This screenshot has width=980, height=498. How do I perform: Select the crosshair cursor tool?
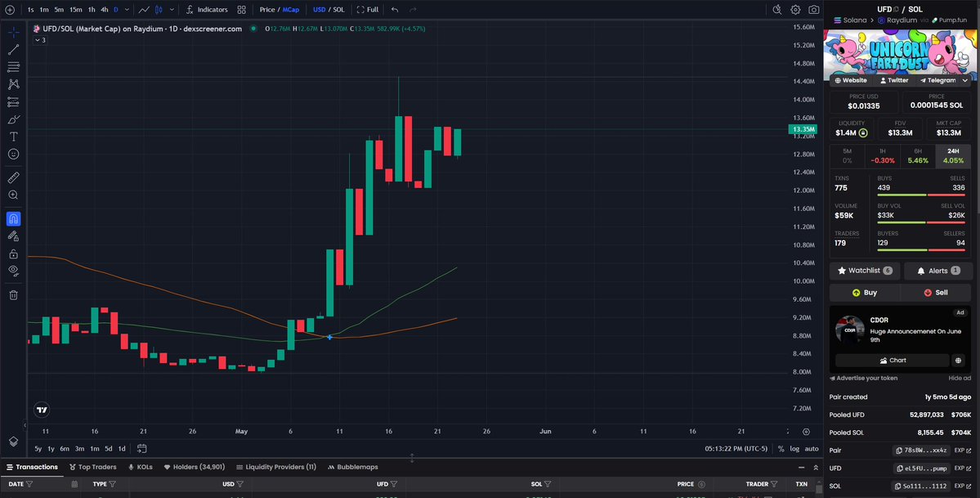coord(13,32)
